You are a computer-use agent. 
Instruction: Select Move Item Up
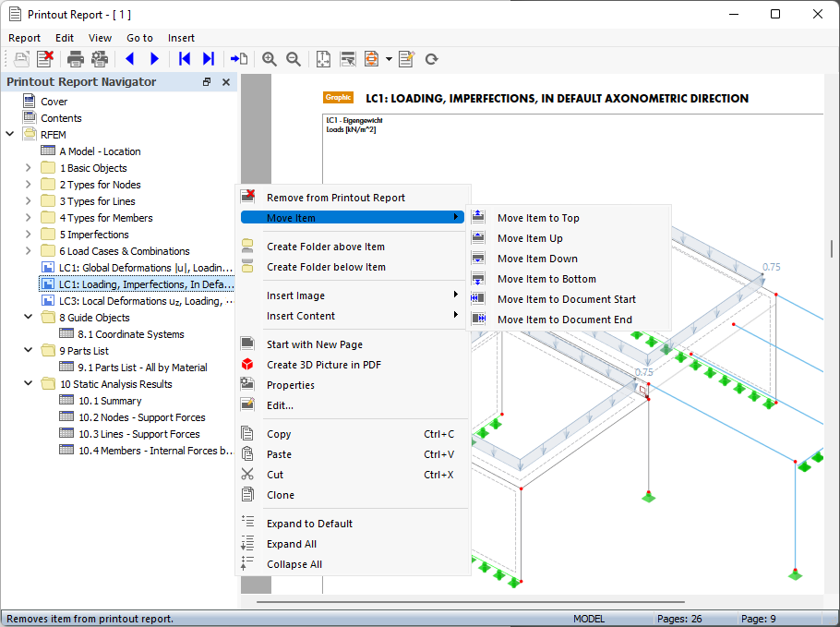570,238
